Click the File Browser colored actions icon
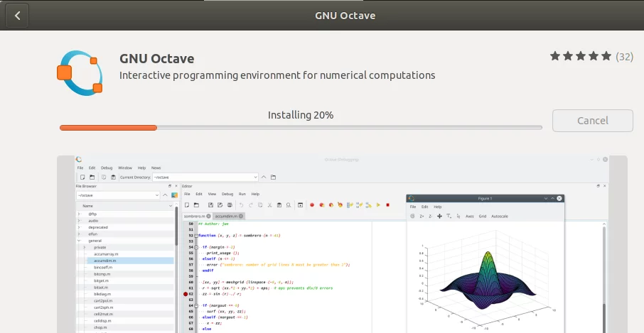 point(175,196)
